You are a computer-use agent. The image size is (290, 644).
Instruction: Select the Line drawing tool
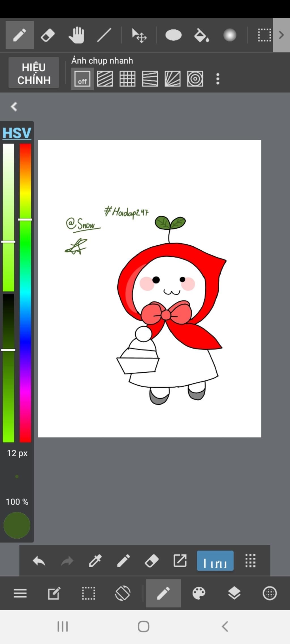(x=104, y=35)
